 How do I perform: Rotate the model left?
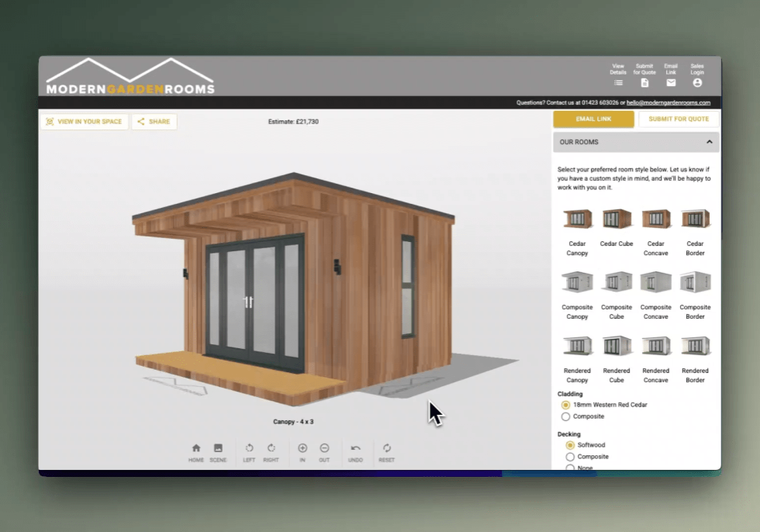249,449
